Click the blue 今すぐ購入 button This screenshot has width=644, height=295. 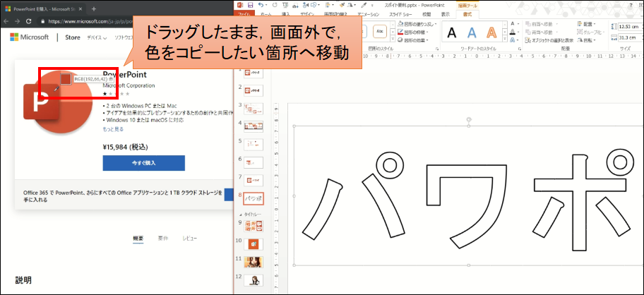pyautogui.click(x=144, y=163)
